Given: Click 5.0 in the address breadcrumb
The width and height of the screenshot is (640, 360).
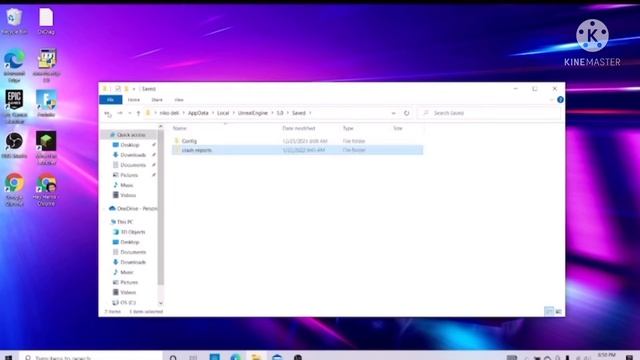Looking at the screenshot, I should (x=280, y=113).
